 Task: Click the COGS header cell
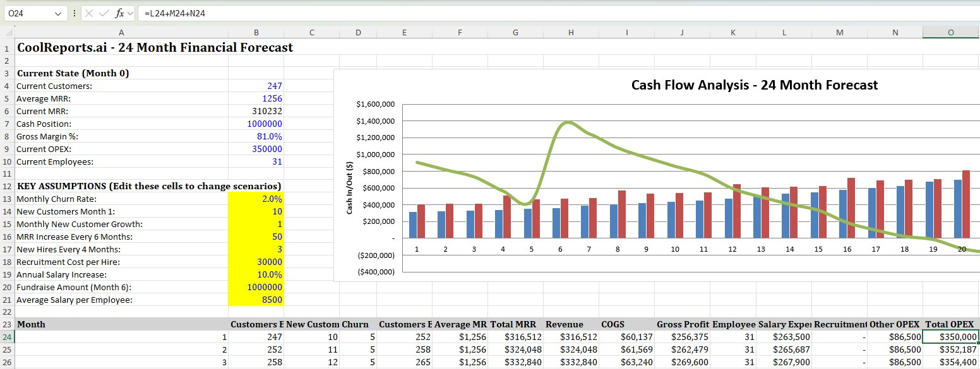626,324
